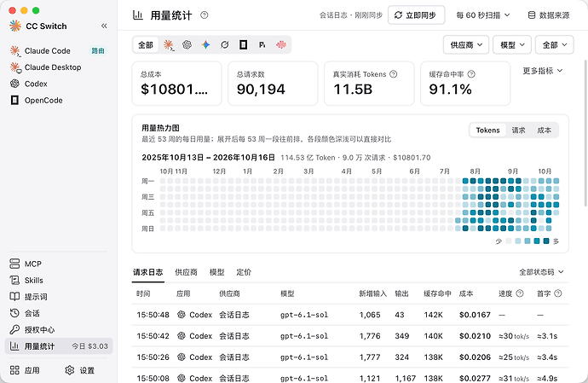Click the help icon beside 用量统计 title

point(204,15)
